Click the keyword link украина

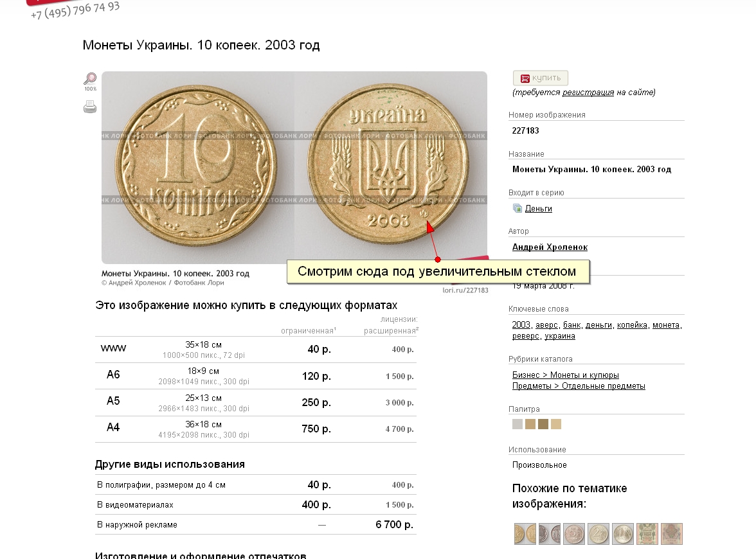click(x=559, y=336)
